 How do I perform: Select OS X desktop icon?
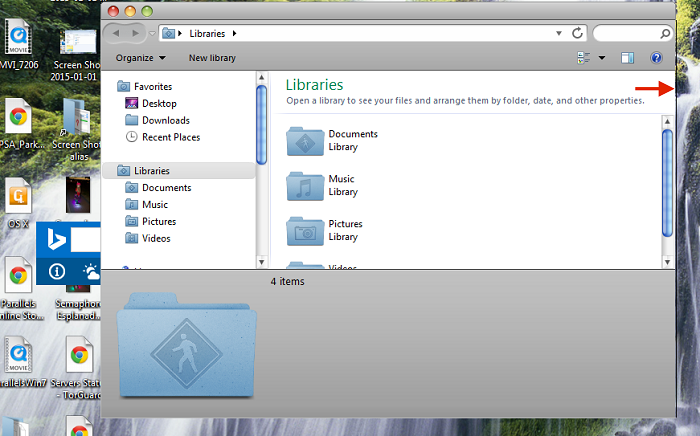[18, 203]
